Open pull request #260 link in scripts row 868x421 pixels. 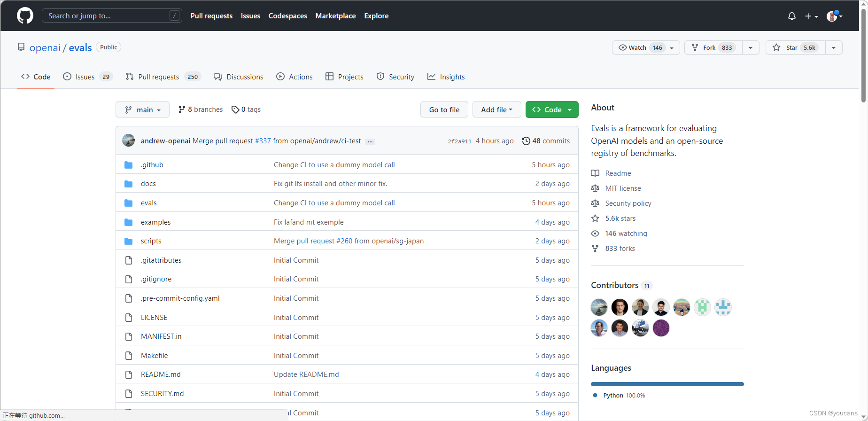344,241
